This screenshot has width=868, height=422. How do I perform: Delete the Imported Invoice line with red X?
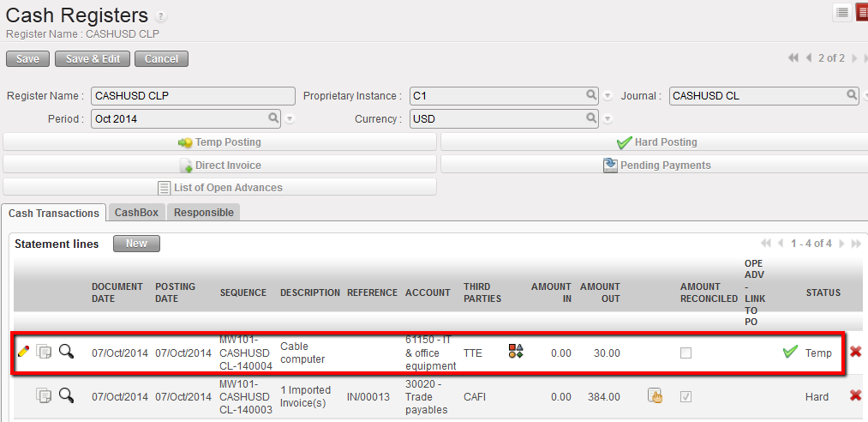click(x=855, y=395)
